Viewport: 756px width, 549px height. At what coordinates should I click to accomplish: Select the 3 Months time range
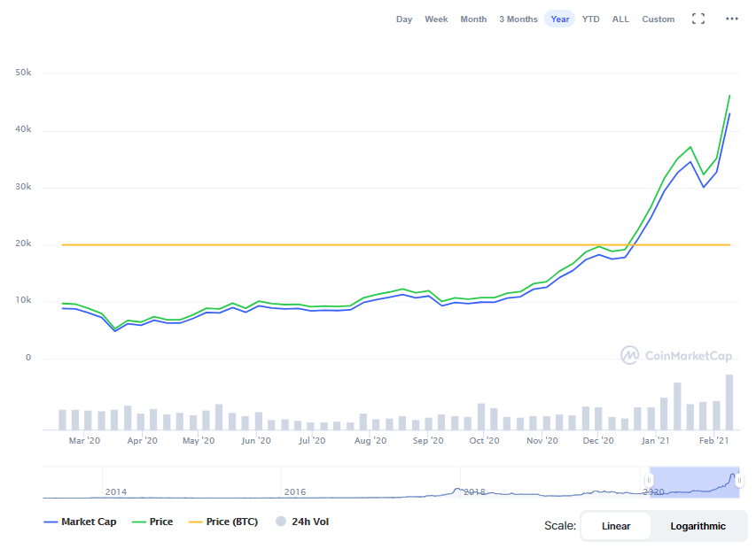(518, 19)
